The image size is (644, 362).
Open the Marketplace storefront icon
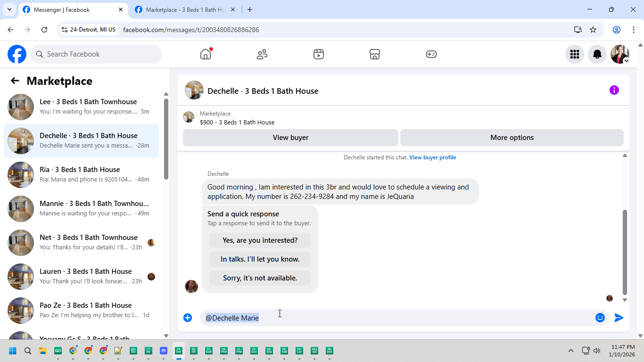tap(375, 54)
